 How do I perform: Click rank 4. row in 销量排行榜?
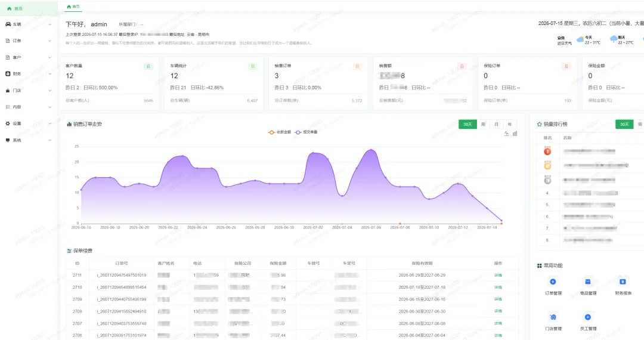(590, 193)
